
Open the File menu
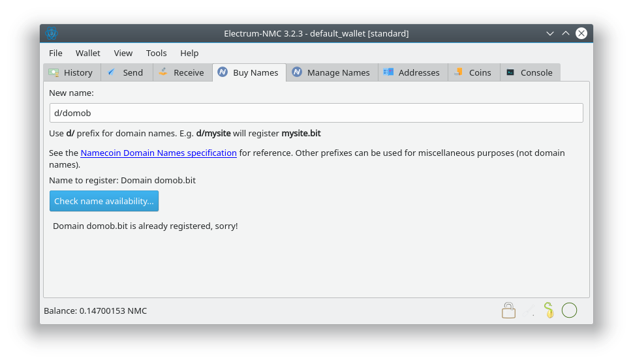pyautogui.click(x=55, y=53)
